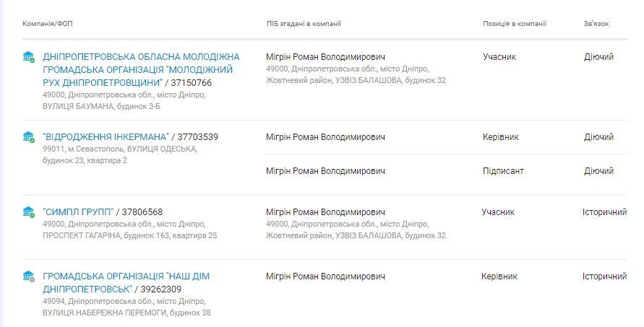Follow the "СИМПЛ ГРУПП" company link
This screenshot has height=327, width=644.
click(x=78, y=212)
